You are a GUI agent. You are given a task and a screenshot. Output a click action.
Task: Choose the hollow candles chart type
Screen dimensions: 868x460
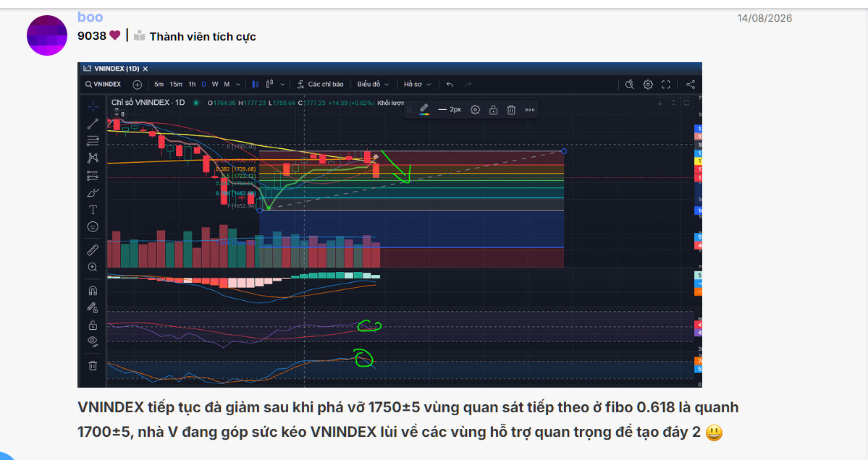pos(269,84)
